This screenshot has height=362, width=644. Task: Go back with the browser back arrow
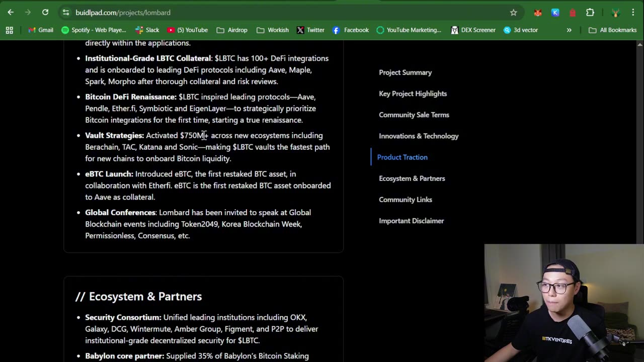point(11,12)
